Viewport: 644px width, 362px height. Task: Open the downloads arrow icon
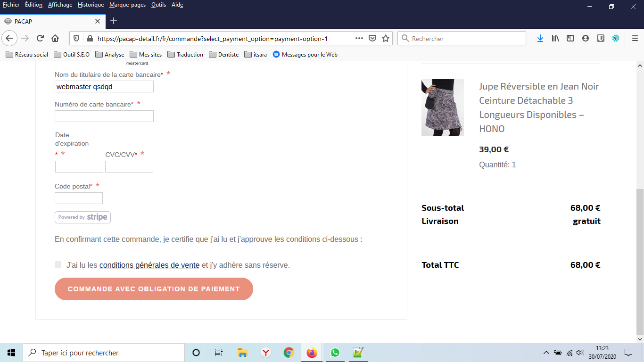point(540,39)
